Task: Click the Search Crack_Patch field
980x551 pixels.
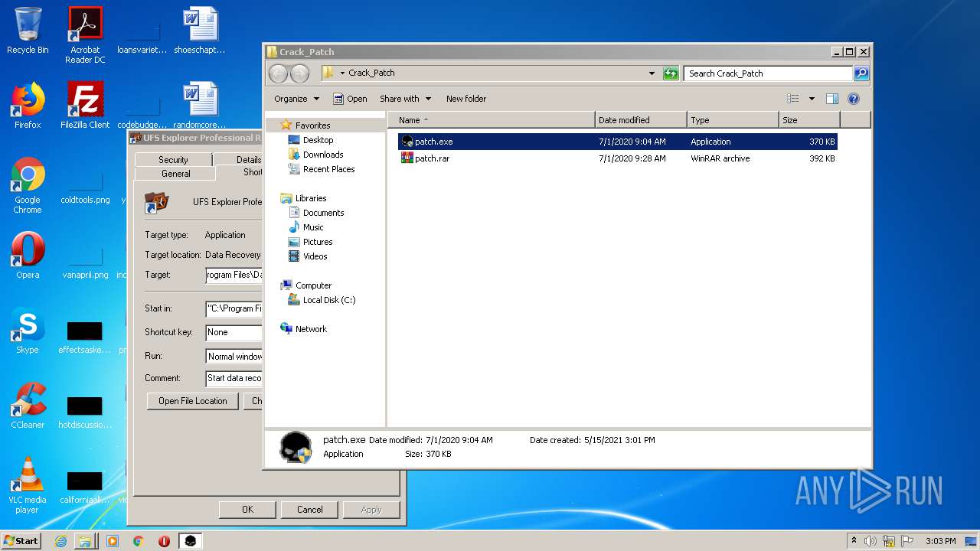Action: (768, 73)
